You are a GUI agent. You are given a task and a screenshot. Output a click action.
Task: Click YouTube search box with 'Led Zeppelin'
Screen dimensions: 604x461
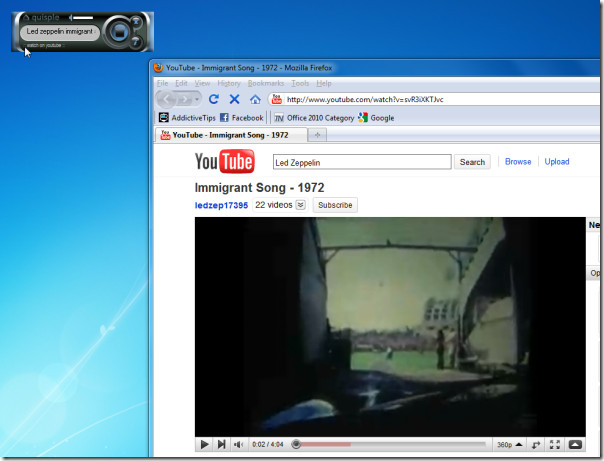(362, 162)
